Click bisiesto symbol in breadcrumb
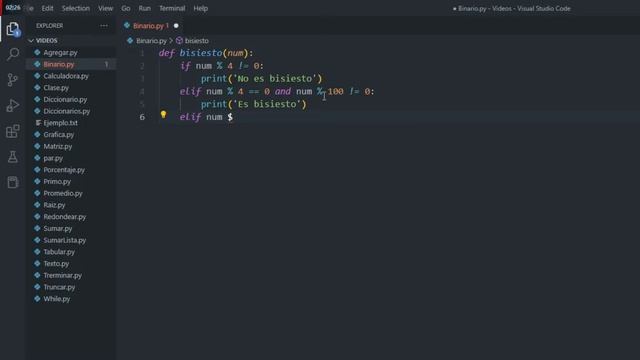640x360 pixels. (196, 41)
